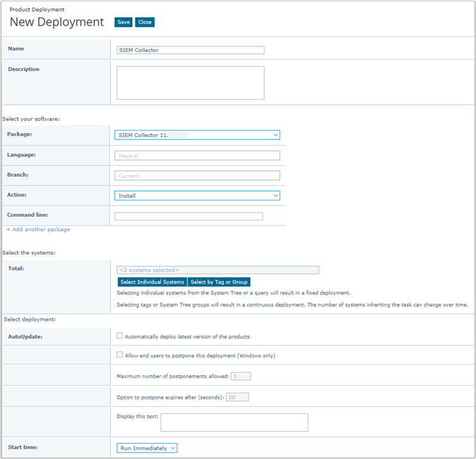The width and height of the screenshot is (476, 459).
Task: Click the Command line input field
Action: click(x=188, y=216)
